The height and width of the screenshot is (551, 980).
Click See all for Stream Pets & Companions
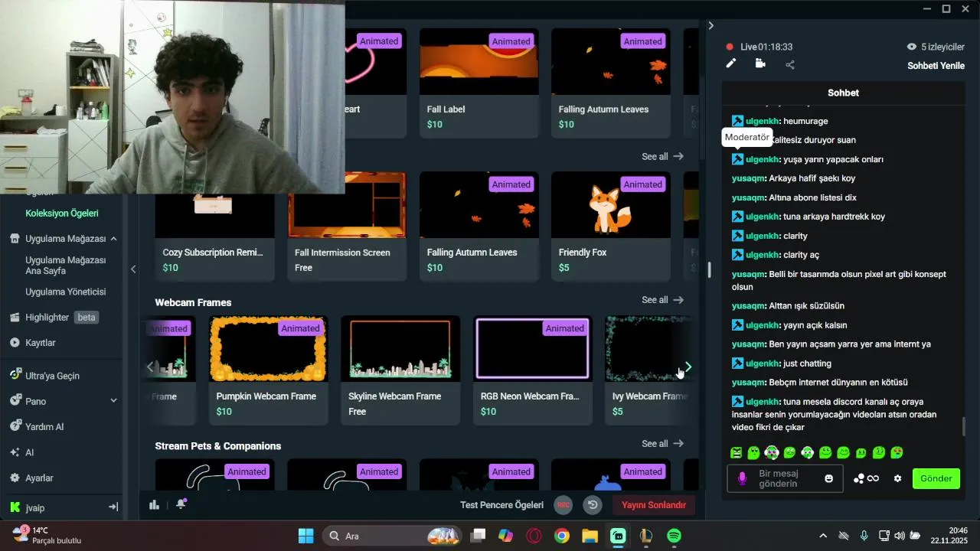pos(662,444)
